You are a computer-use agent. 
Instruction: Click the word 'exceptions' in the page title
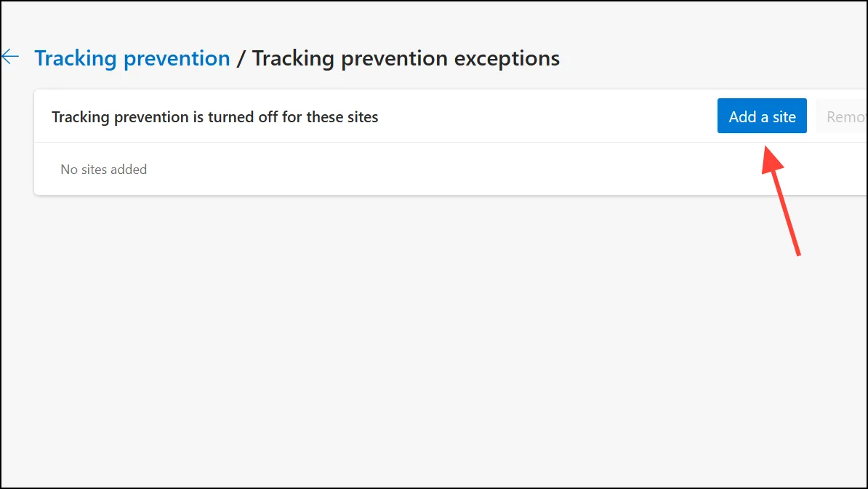coord(507,59)
